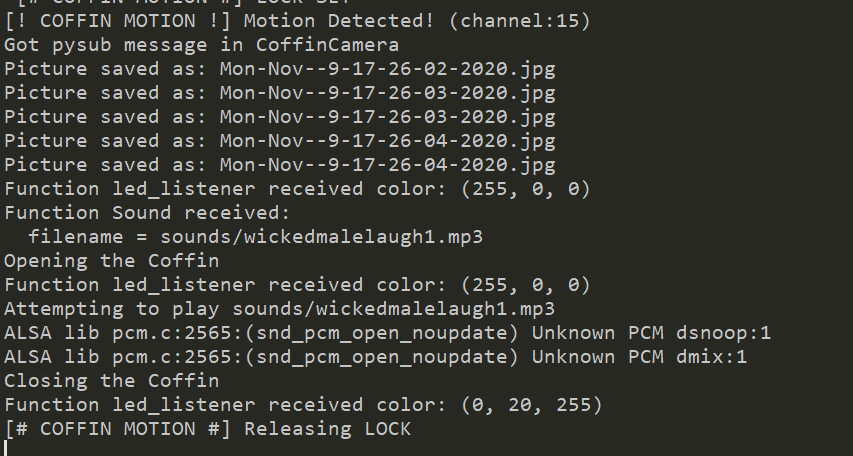Click the led_listener line below "Opening the Coffin"

(297, 284)
